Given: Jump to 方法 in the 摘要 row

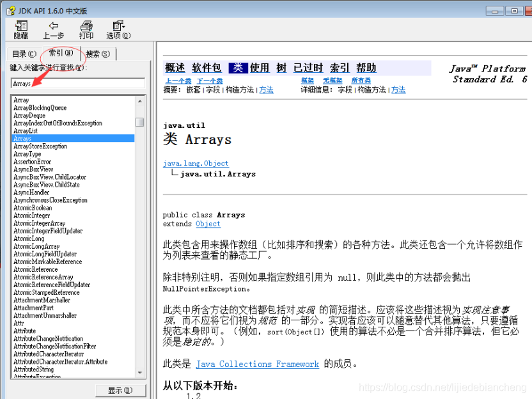Looking at the screenshot, I should pyautogui.click(x=267, y=90).
